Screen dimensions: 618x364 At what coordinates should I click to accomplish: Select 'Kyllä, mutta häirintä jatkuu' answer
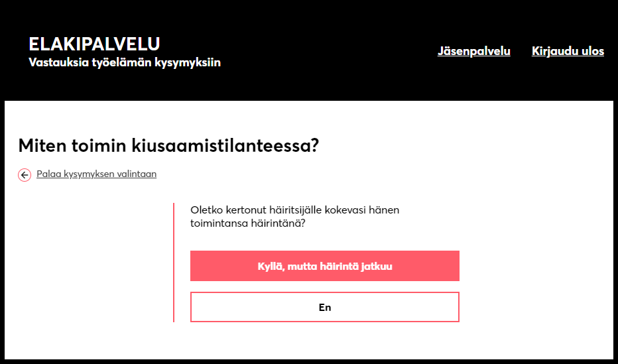coord(325,266)
